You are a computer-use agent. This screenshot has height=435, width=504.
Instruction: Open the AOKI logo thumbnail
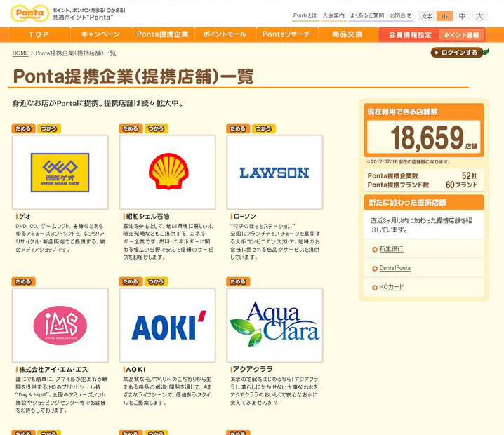tap(168, 326)
